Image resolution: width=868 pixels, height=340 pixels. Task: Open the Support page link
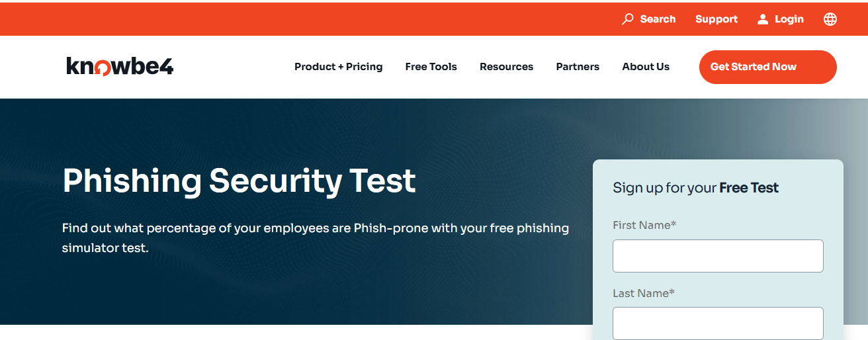pos(716,19)
